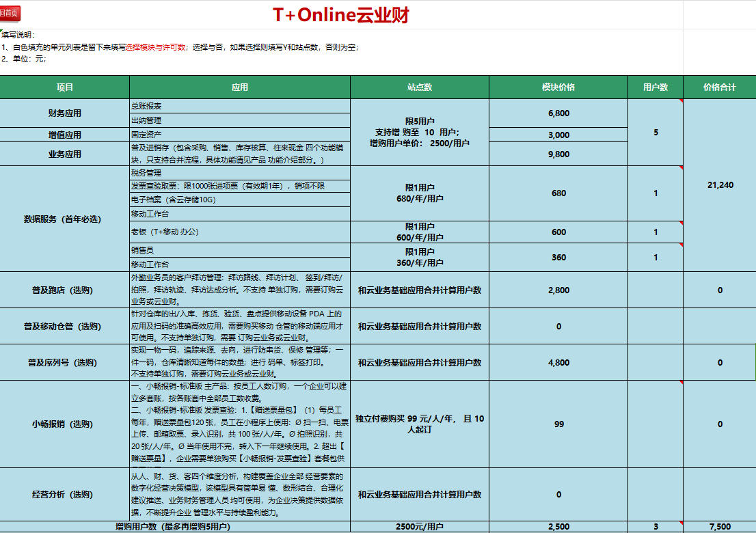Select the 填写说明 instructions heading

coord(18,35)
